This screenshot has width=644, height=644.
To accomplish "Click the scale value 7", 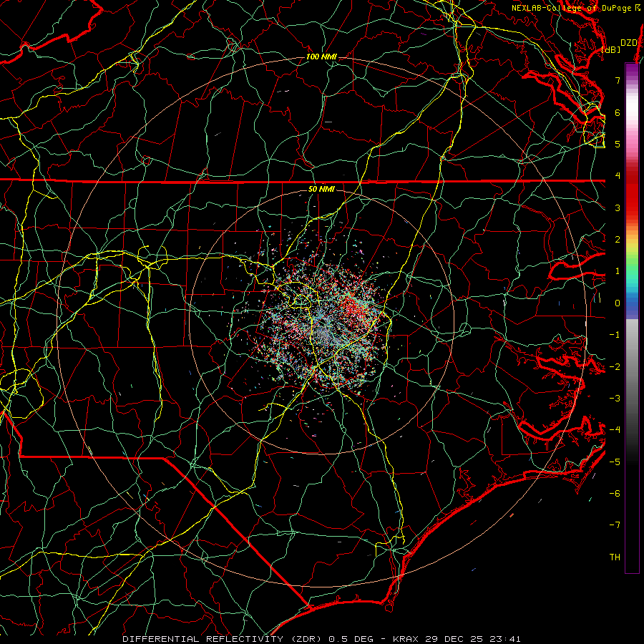I will click(618, 80).
